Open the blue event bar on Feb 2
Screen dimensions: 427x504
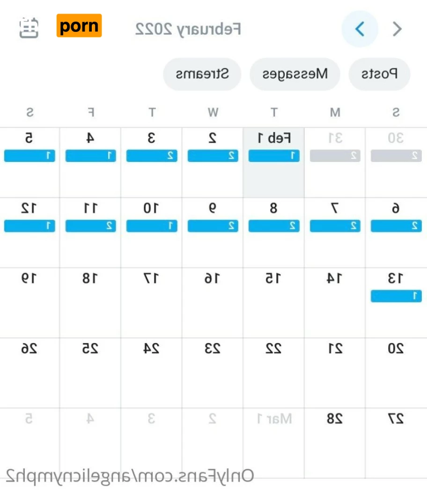click(213, 156)
